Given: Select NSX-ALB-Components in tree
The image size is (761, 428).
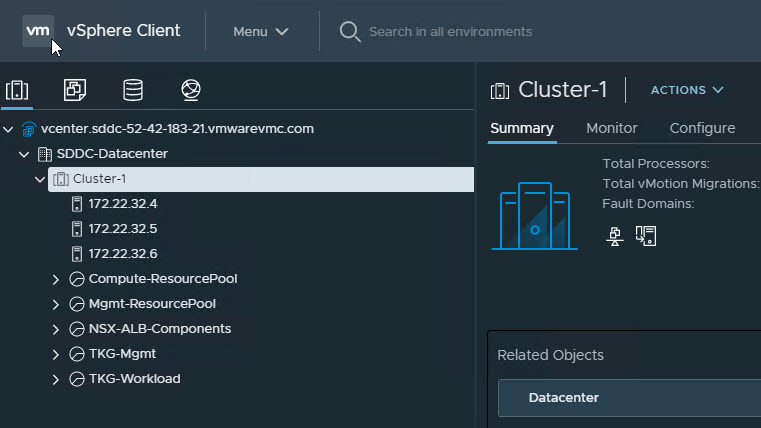Looking at the screenshot, I should [x=160, y=329].
